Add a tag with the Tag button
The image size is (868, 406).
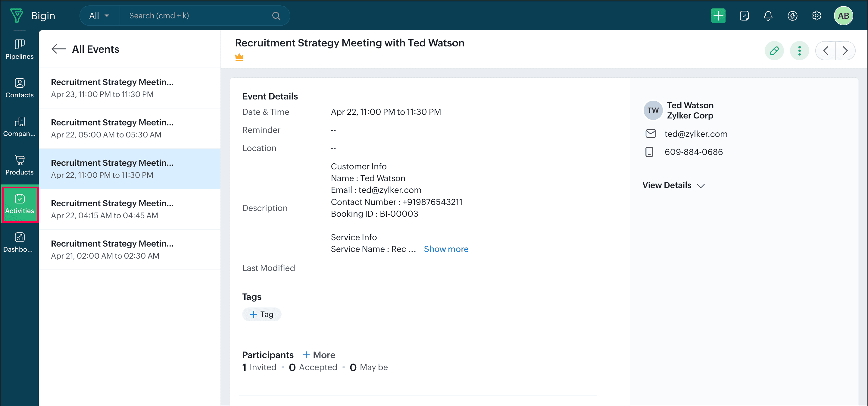(261, 314)
